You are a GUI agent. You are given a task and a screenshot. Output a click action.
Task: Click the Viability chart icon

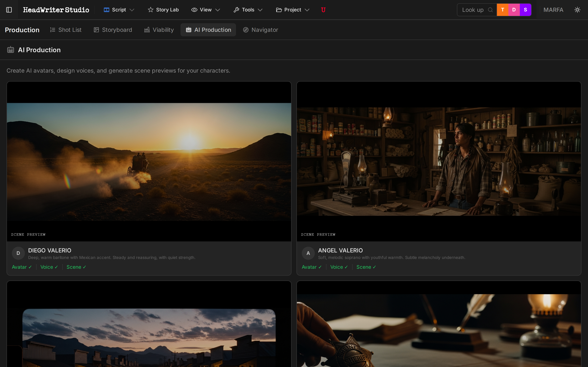147,30
